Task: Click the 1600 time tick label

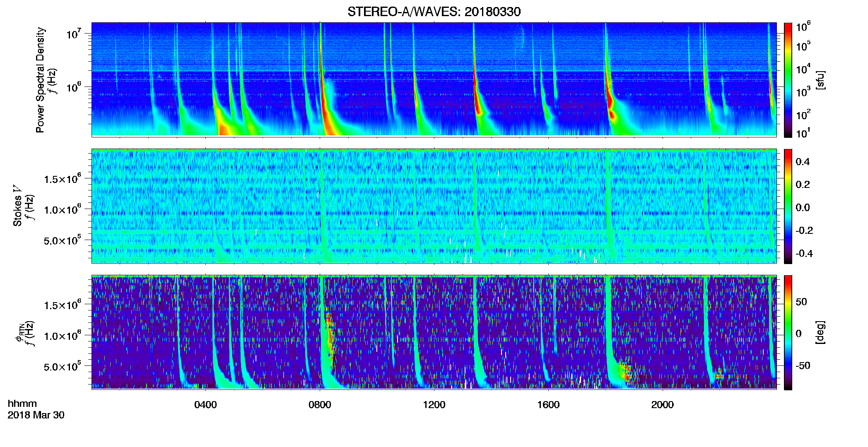Action: [x=548, y=404]
